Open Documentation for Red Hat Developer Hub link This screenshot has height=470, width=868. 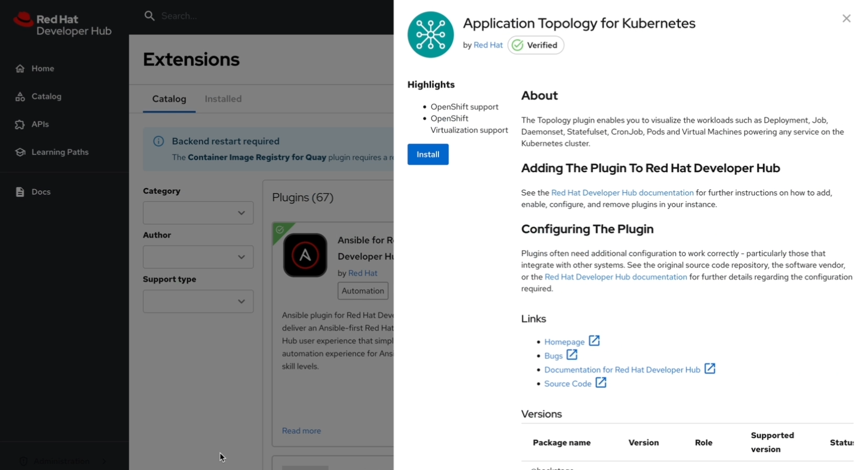622,370
